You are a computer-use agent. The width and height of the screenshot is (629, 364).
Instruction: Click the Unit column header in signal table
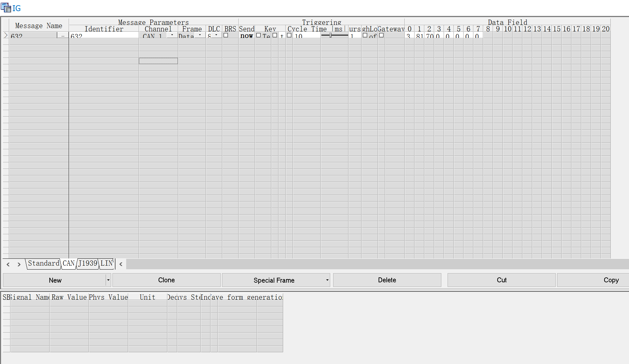click(x=147, y=297)
